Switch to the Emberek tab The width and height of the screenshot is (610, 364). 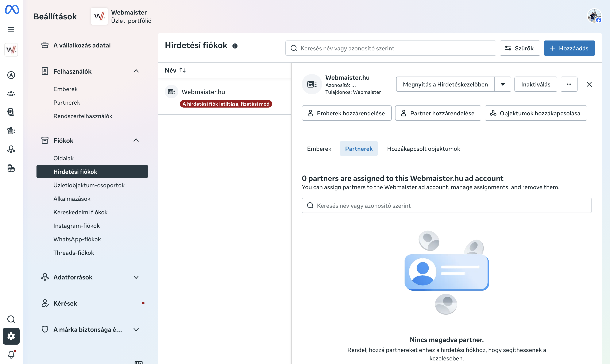point(319,149)
